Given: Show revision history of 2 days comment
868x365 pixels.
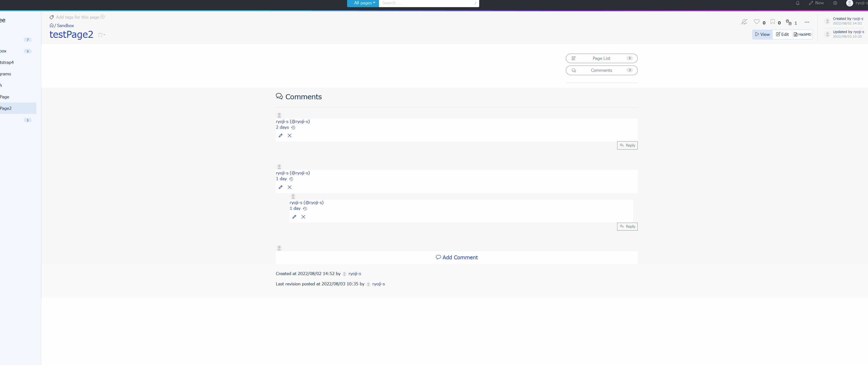Looking at the screenshot, I should pyautogui.click(x=293, y=128).
